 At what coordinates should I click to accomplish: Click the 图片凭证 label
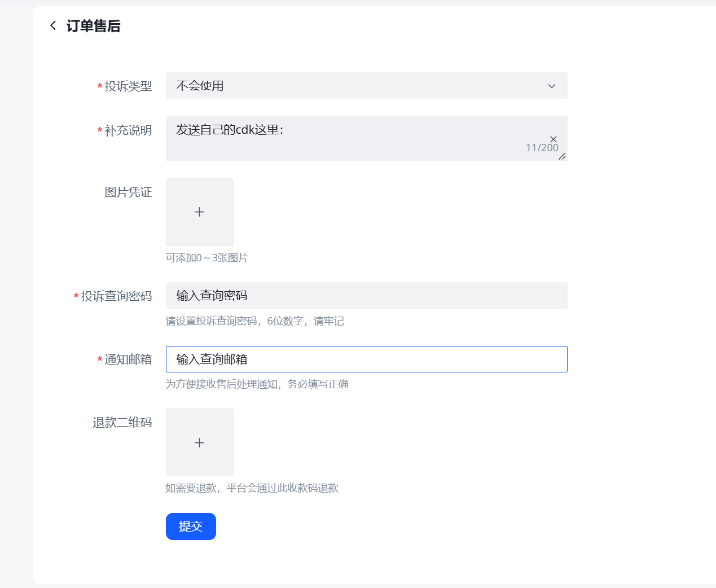pyautogui.click(x=128, y=192)
